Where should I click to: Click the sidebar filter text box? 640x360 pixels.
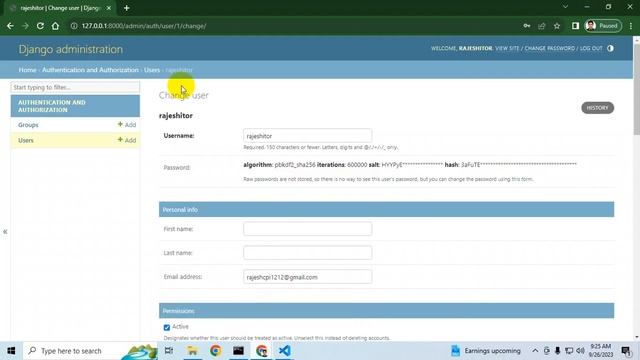tap(75, 87)
